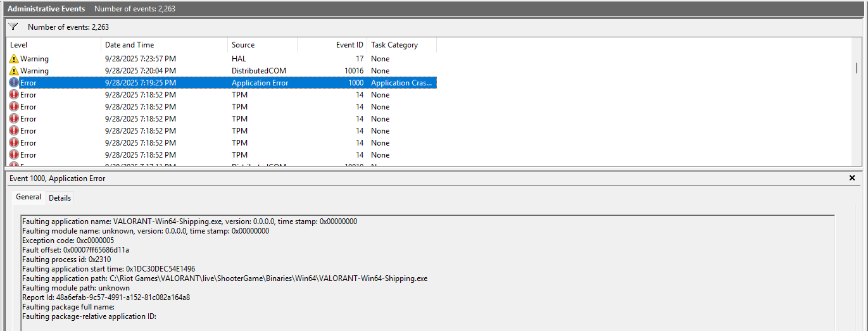Click the Faulting application start time line
This screenshot has height=331, width=868.
click(x=108, y=269)
